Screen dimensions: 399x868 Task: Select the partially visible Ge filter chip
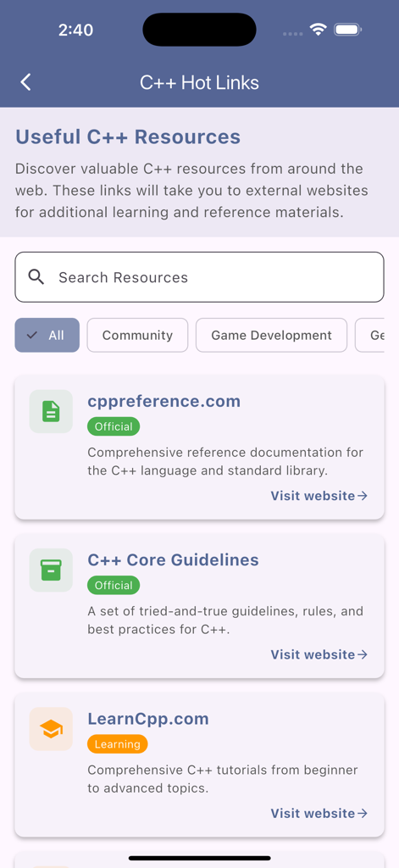(369, 335)
